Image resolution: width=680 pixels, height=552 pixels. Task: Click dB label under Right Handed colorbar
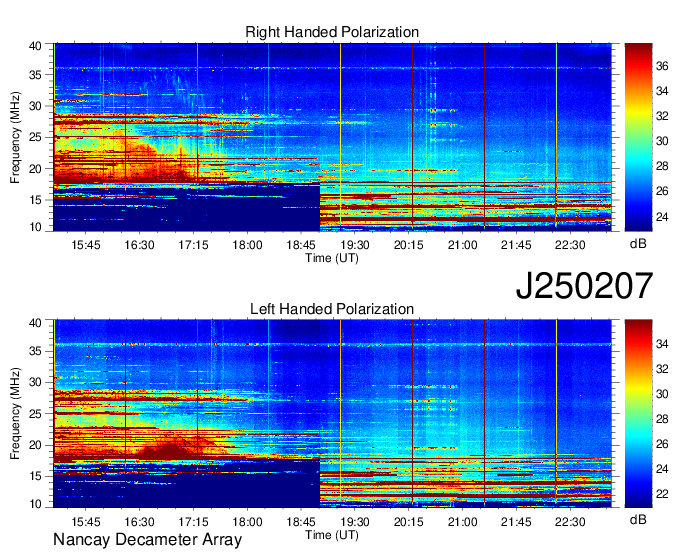pos(638,244)
